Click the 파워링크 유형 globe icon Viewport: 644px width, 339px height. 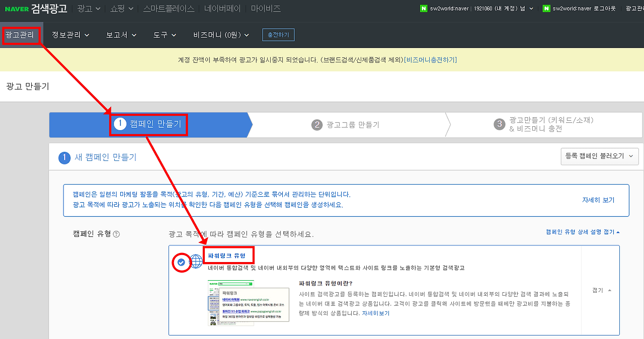196,262
